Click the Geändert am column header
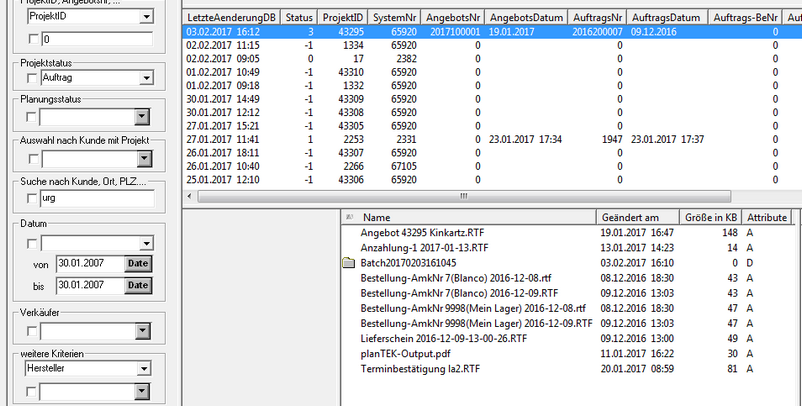Viewport: 802px width, 406px height. [632, 217]
